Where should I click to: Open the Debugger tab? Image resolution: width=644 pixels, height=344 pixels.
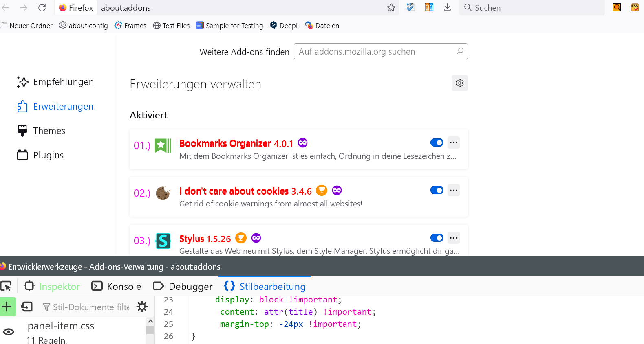click(x=183, y=286)
